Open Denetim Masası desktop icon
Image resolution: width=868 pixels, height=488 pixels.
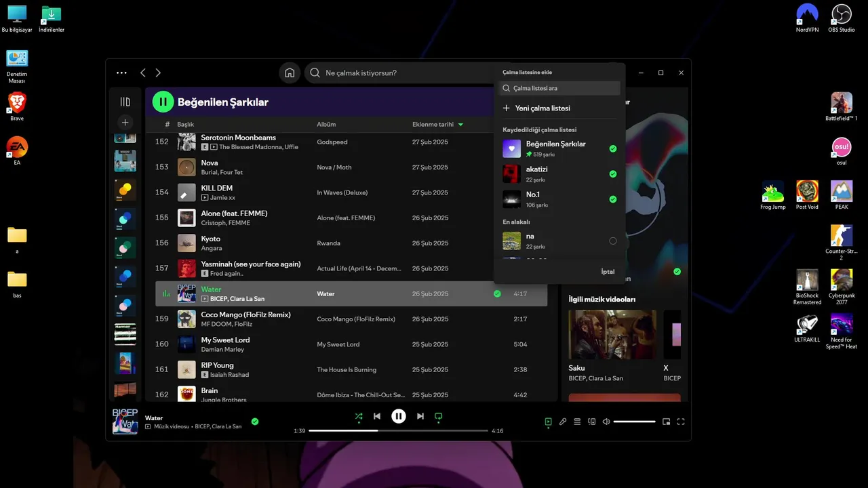click(x=17, y=66)
